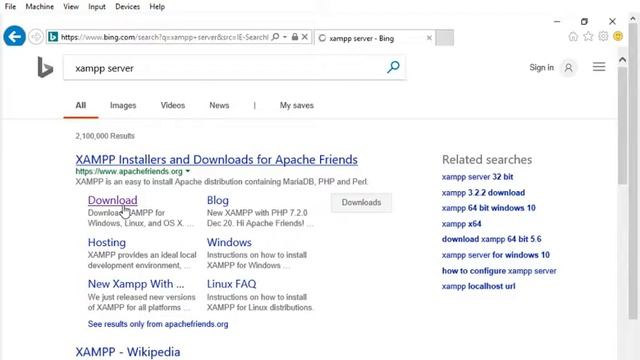Switch to the News tab
640x360 pixels.
click(x=219, y=105)
